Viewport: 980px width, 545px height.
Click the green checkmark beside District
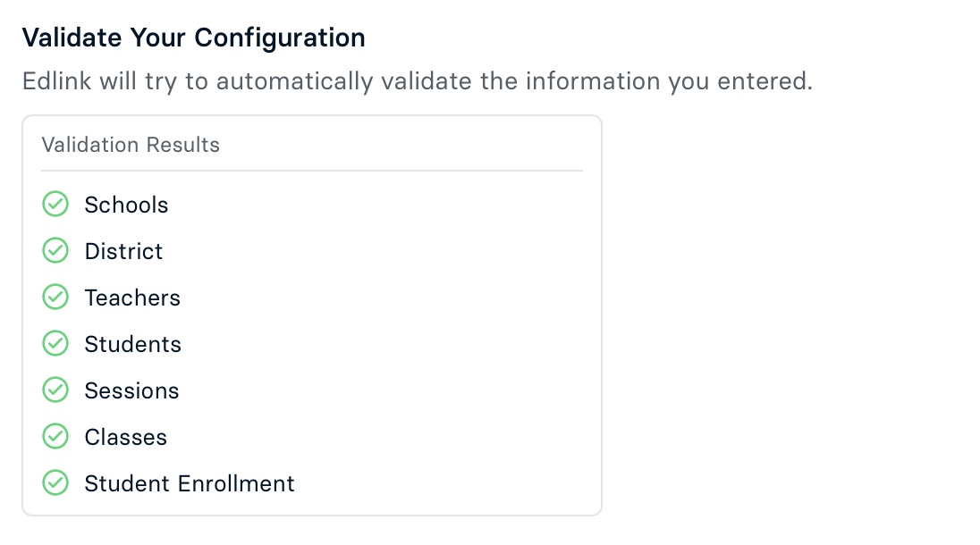click(x=55, y=251)
